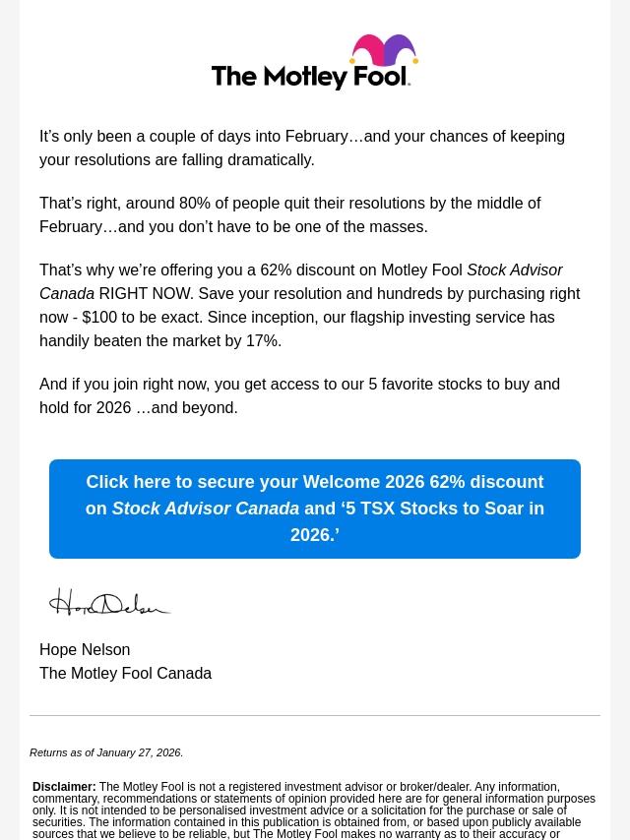Click "The Motley Fool Canada" sender line
630x840 pixels.
125,674
